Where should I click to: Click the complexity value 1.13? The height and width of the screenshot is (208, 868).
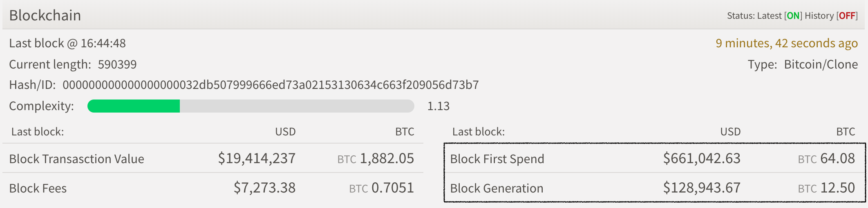pos(438,106)
